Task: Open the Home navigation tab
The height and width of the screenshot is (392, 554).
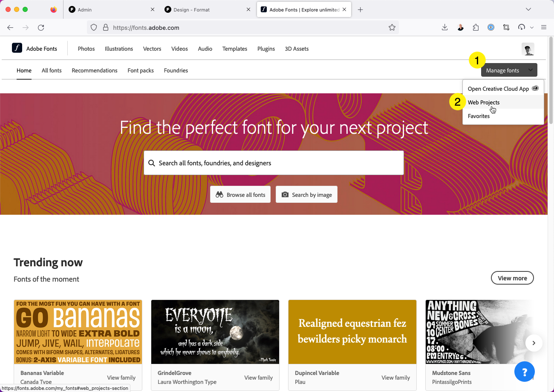Action: point(24,70)
